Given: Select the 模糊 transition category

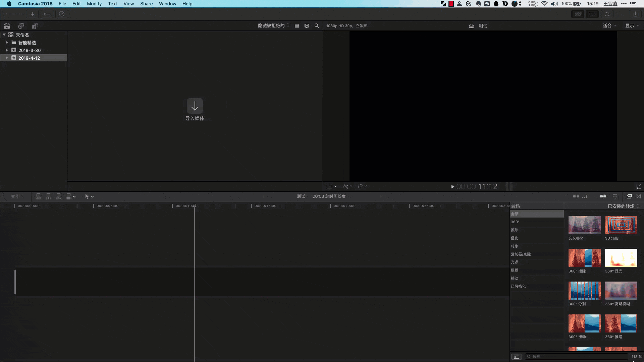Looking at the screenshot, I should (515, 270).
